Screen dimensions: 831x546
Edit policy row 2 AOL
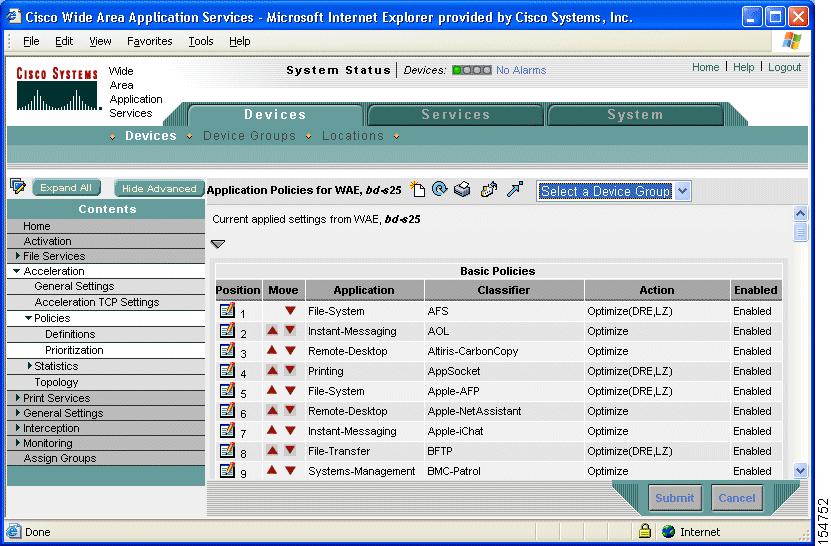click(227, 330)
